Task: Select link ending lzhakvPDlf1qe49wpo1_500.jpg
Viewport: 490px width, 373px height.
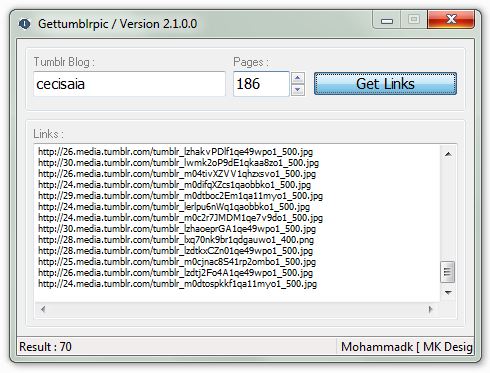Action: 175,152
